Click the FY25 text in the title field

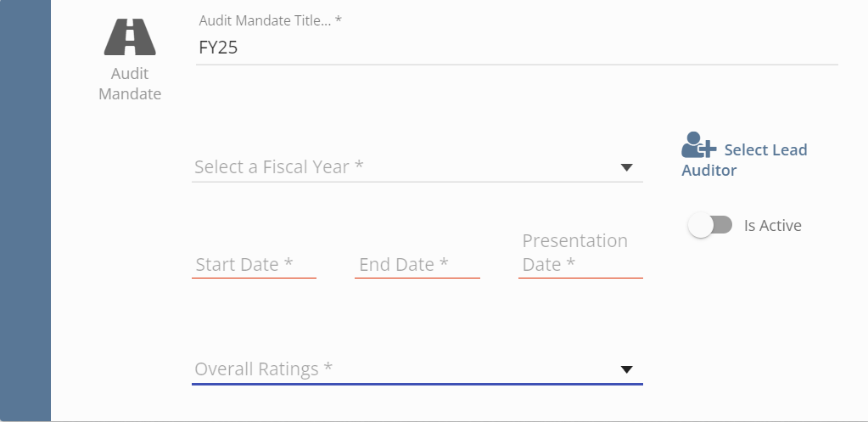point(218,48)
